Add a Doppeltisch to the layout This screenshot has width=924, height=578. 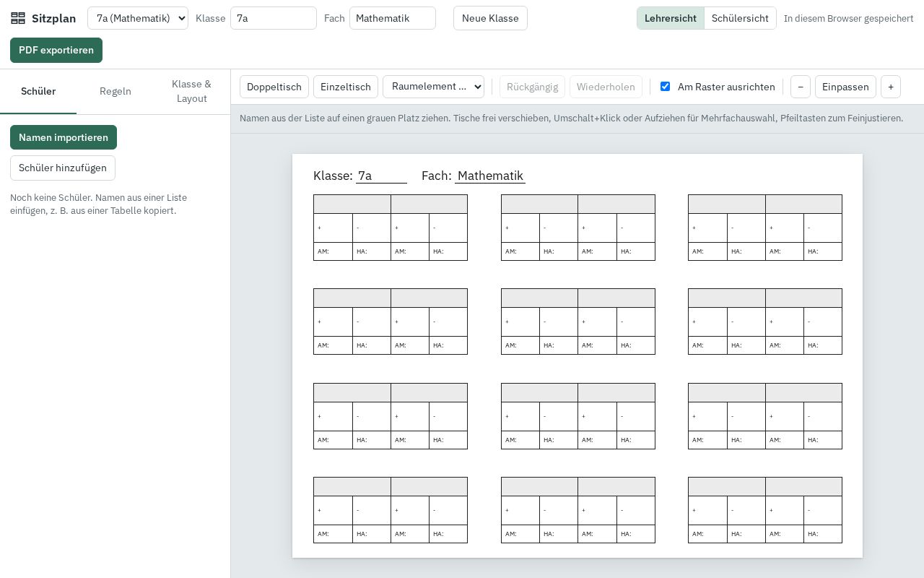click(274, 87)
